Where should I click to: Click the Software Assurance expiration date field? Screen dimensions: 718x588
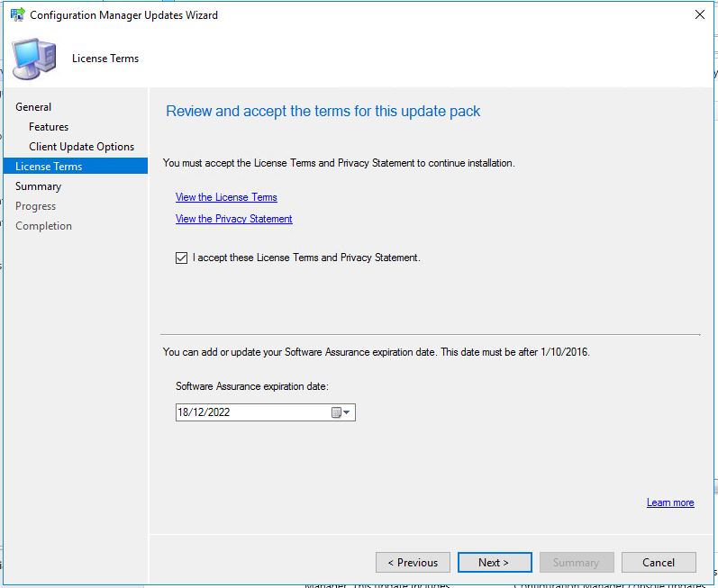coord(266,412)
